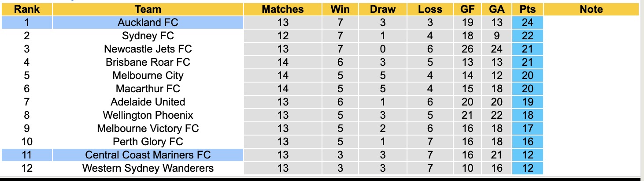Click Western Sydney Wanderers team name
Screen dimensions: 644x181
point(148,168)
